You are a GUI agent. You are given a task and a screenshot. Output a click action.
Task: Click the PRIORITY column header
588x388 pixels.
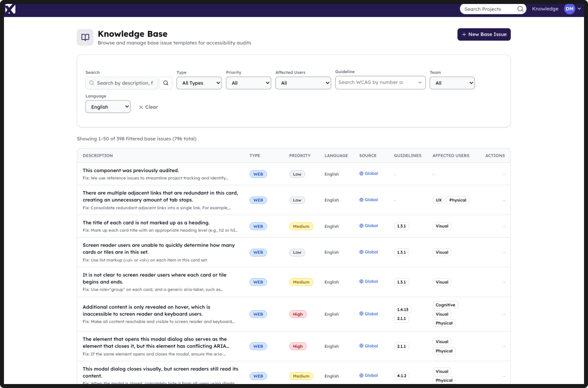click(x=300, y=156)
